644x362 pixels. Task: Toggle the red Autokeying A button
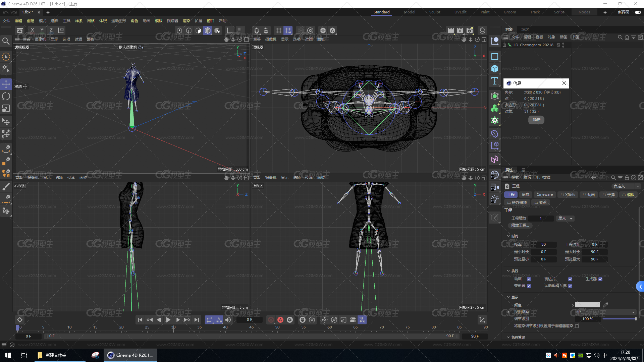280,320
